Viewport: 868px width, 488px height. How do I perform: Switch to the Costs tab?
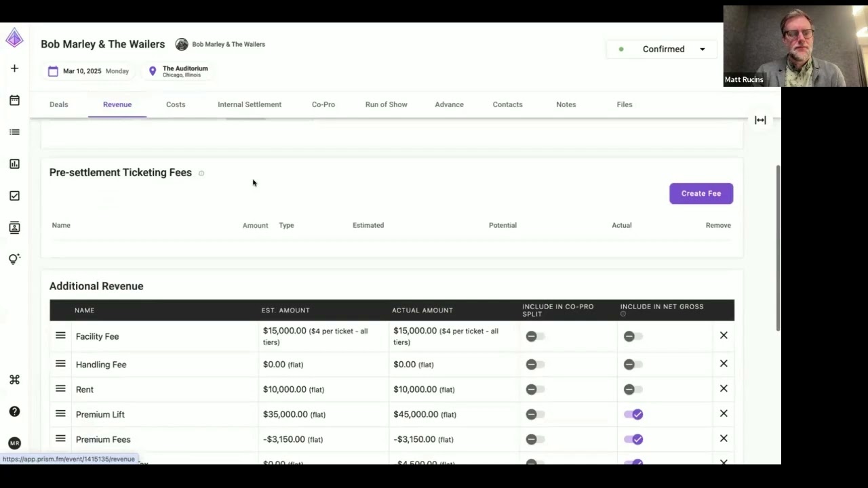(x=176, y=104)
